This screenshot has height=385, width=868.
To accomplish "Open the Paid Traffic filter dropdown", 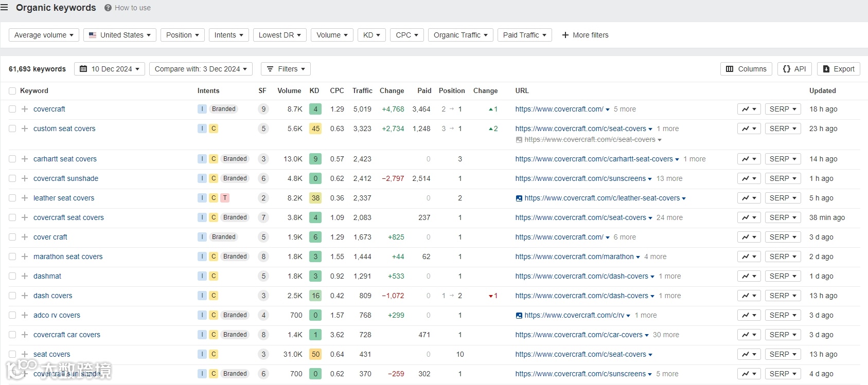I will coord(525,35).
